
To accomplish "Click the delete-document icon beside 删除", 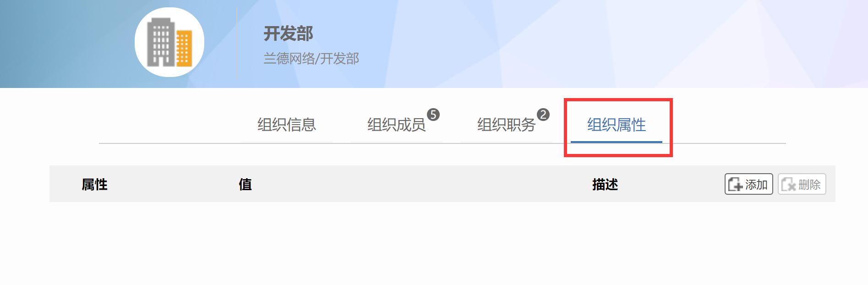I will click(x=788, y=184).
